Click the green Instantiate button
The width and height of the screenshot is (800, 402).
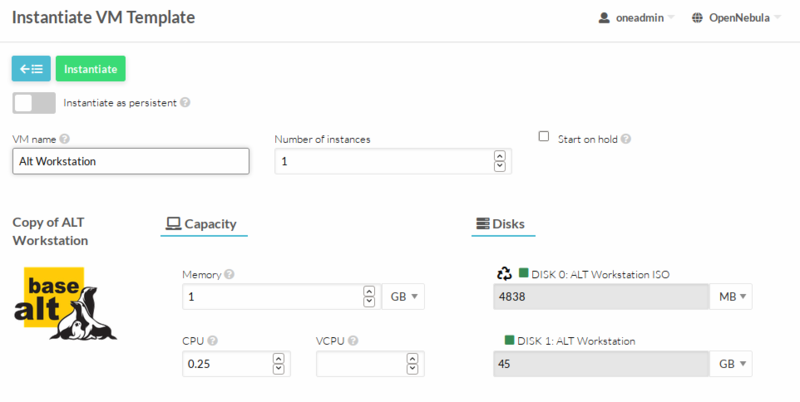coord(90,69)
